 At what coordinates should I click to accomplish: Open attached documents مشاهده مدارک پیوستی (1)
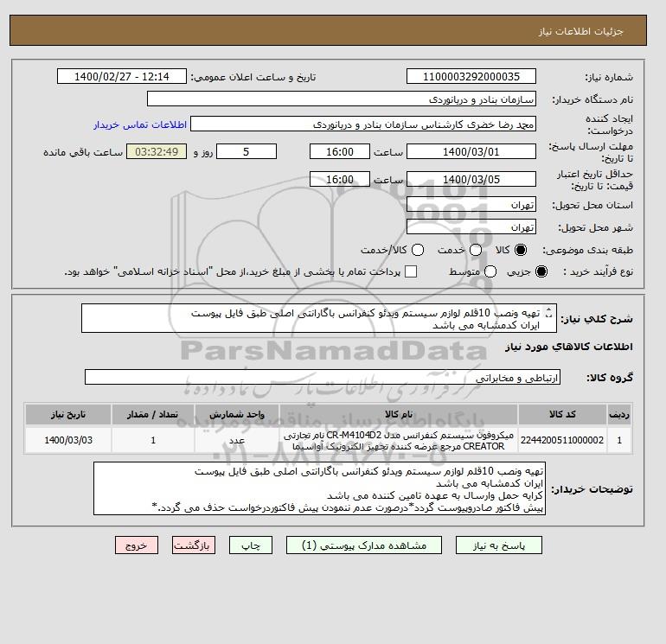[x=364, y=545]
